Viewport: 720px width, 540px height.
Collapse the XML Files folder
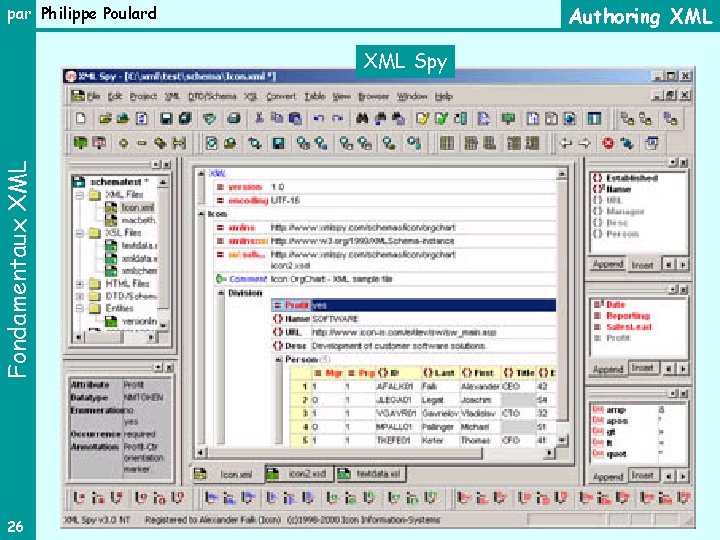click(79, 195)
